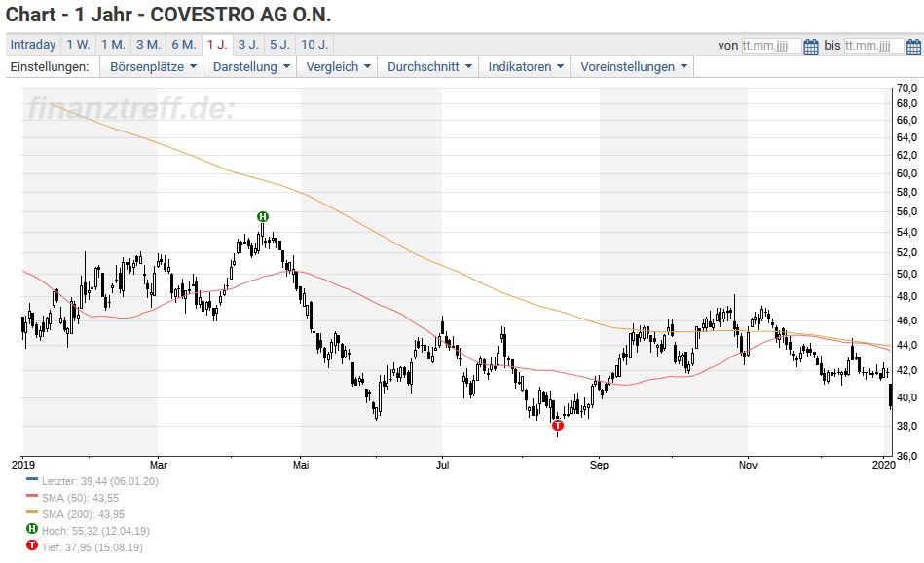Open the calendar picker for 'bis' date

[913, 46]
